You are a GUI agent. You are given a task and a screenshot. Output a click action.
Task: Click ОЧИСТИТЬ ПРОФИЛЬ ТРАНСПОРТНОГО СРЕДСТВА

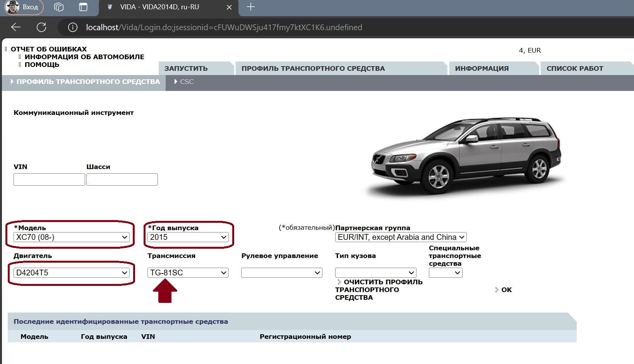[x=379, y=290]
